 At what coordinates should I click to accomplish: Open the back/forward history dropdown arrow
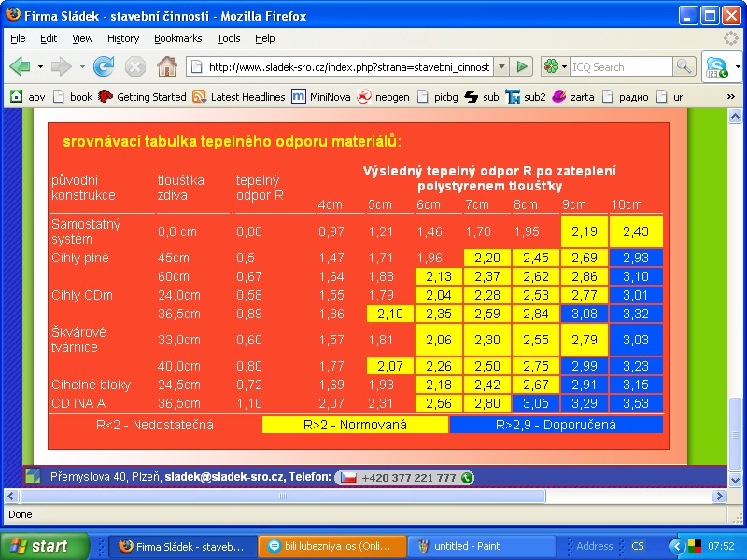tap(82, 67)
